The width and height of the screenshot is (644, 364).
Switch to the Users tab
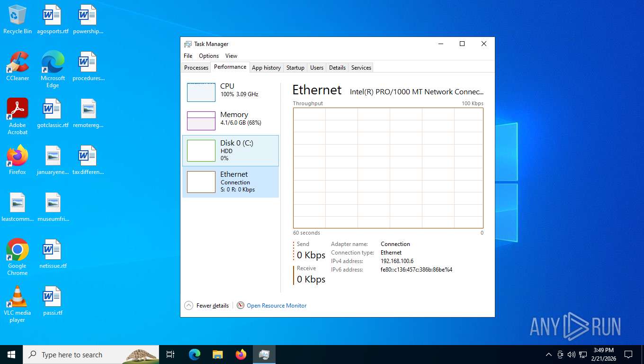click(x=317, y=68)
